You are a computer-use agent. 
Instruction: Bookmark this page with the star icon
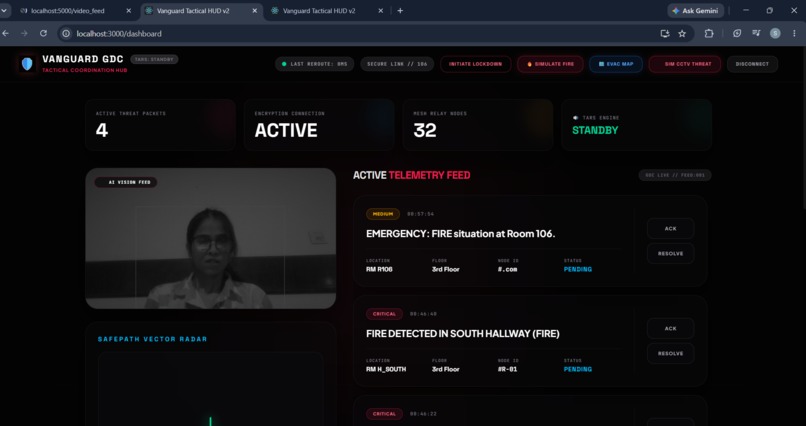(682, 33)
